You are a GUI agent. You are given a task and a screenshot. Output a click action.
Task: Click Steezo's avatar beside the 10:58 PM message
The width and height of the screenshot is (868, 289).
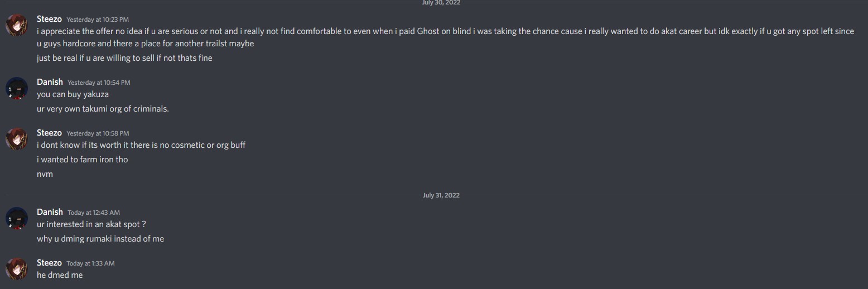(x=17, y=139)
